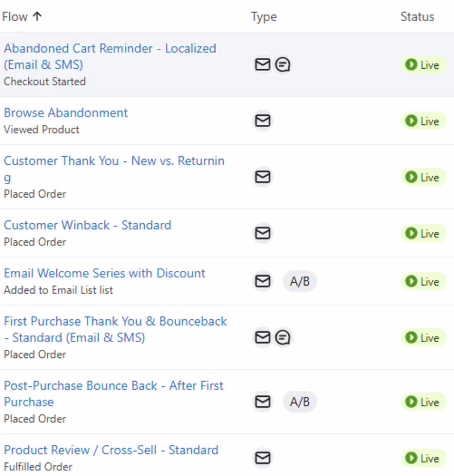454x476 pixels.
Task: Click the email icon for Abandoned Cart Reminder
Action: click(x=262, y=64)
